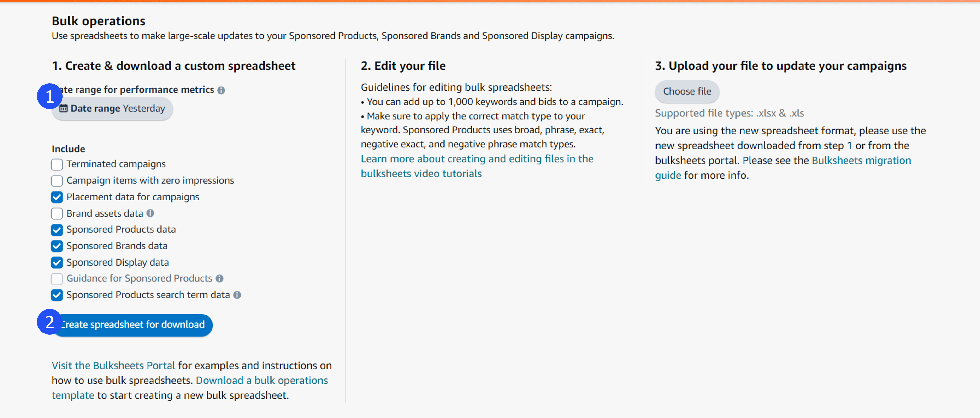Open Visit the Bulksheets Portal link
The image size is (980, 418).
click(113, 365)
